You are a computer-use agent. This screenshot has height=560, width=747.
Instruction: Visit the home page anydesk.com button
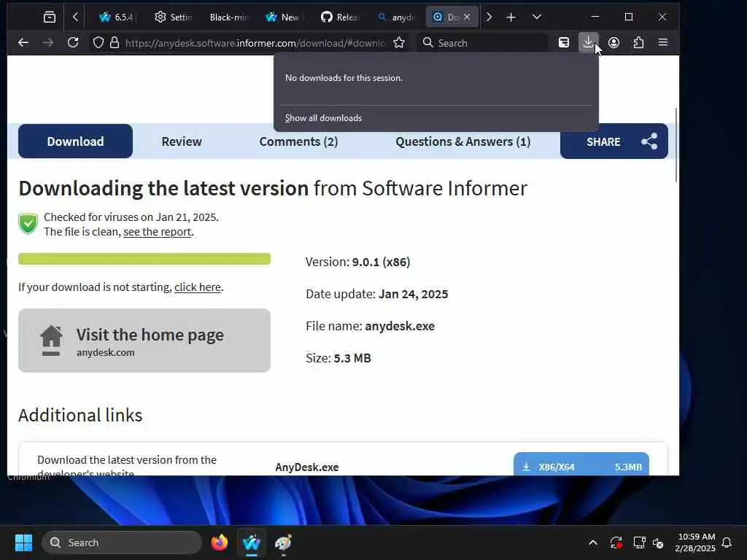tap(144, 341)
